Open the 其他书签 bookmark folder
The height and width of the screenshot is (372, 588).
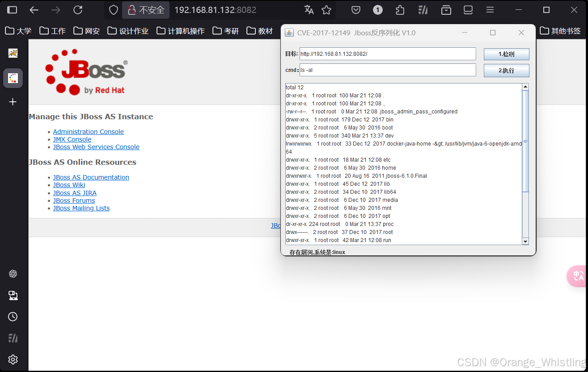click(560, 31)
